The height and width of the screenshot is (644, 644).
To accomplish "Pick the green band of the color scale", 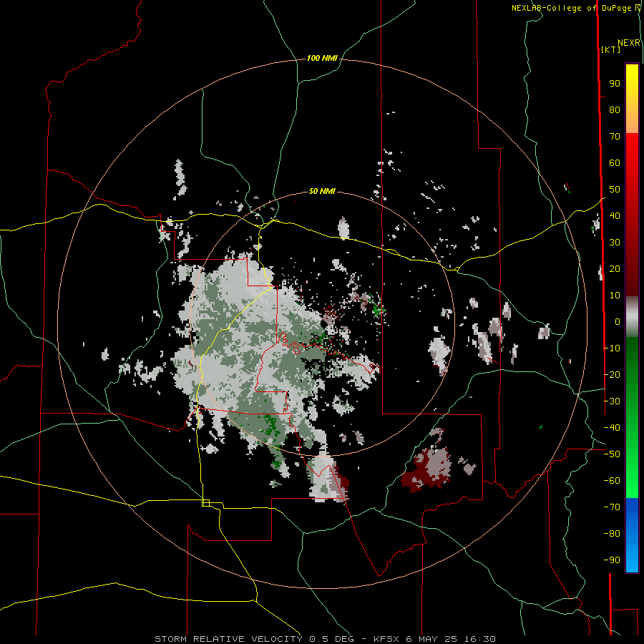I will [632, 418].
